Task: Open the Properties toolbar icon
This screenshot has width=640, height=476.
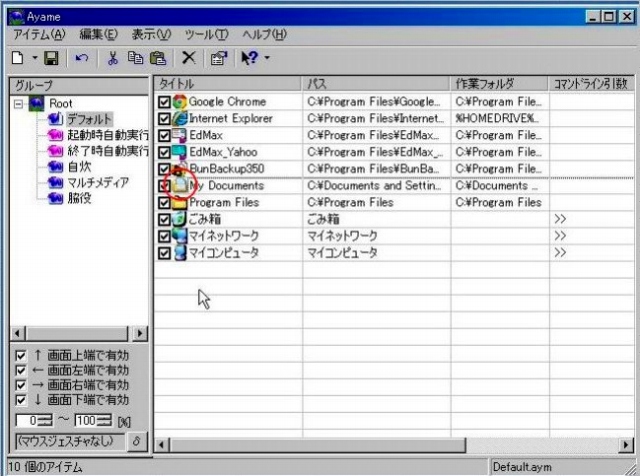Action: pyautogui.click(x=219, y=58)
